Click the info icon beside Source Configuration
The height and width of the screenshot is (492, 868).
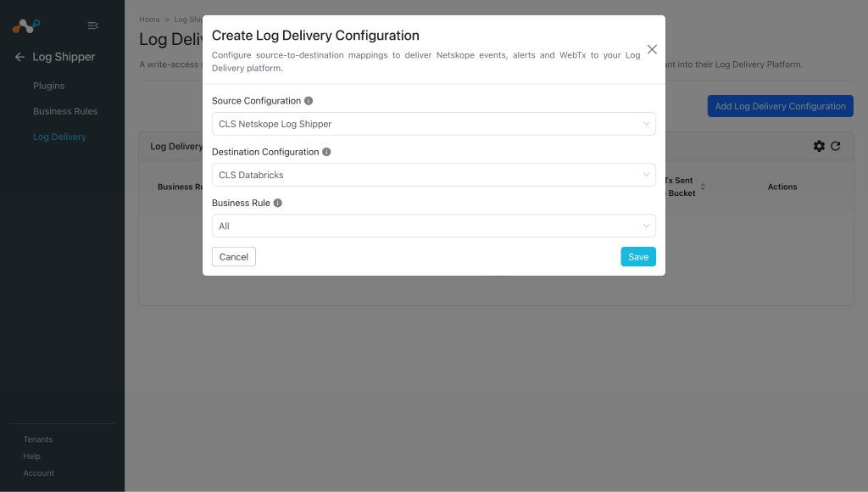(309, 101)
